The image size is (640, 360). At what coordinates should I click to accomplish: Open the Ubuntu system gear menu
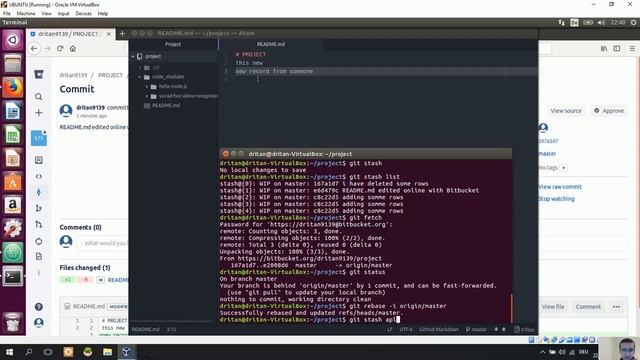pos(633,22)
